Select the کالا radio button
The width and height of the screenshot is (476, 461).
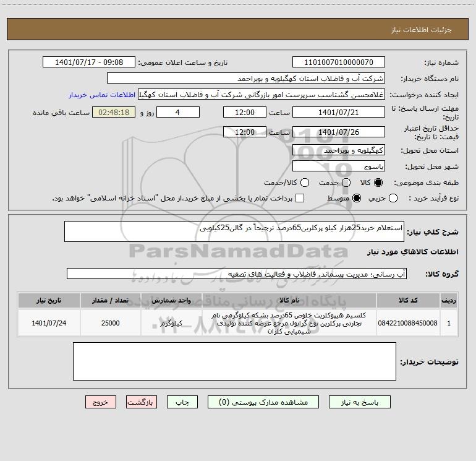[x=378, y=183]
